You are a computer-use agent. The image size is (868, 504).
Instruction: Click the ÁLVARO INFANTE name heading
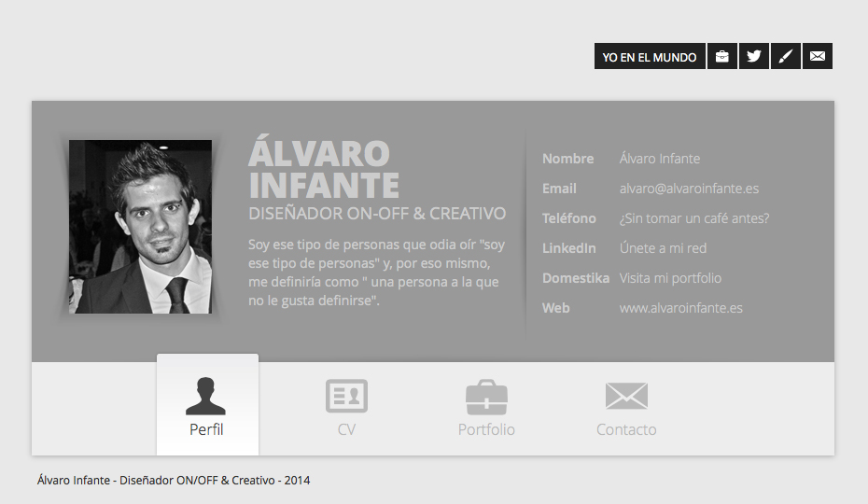pyautogui.click(x=324, y=168)
